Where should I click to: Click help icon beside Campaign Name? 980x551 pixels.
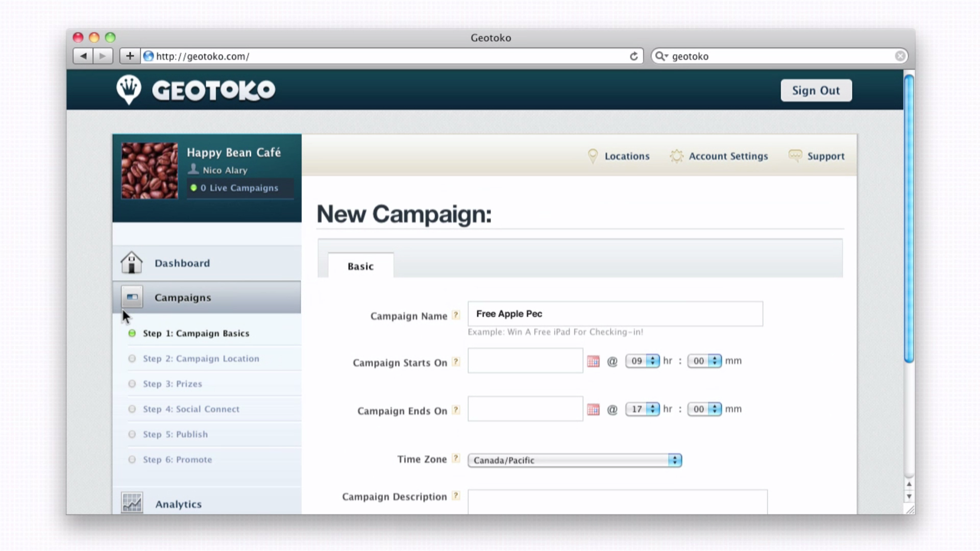(x=456, y=315)
